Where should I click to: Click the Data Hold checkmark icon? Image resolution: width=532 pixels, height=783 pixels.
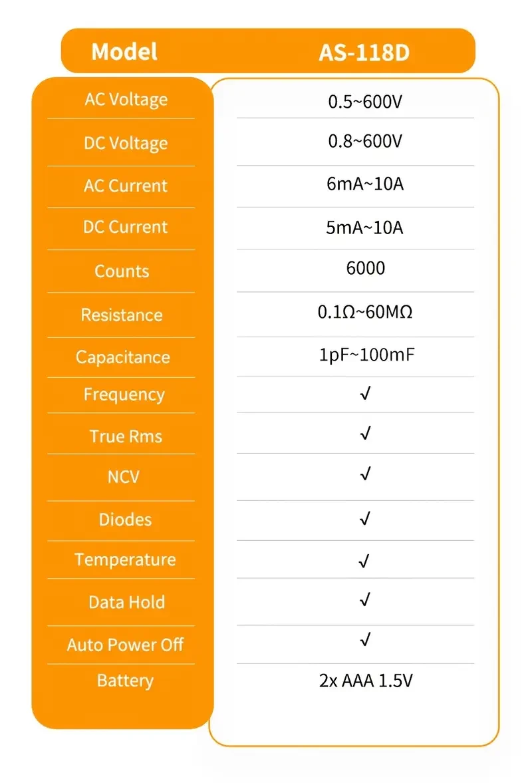[x=364, y=600]
